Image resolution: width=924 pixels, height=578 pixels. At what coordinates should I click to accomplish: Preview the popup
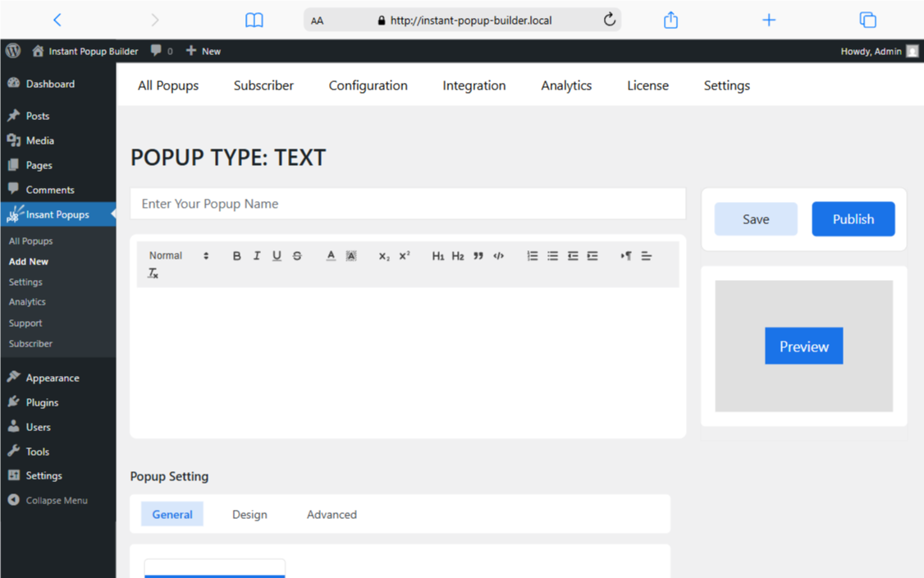click(x=804, y=346)
